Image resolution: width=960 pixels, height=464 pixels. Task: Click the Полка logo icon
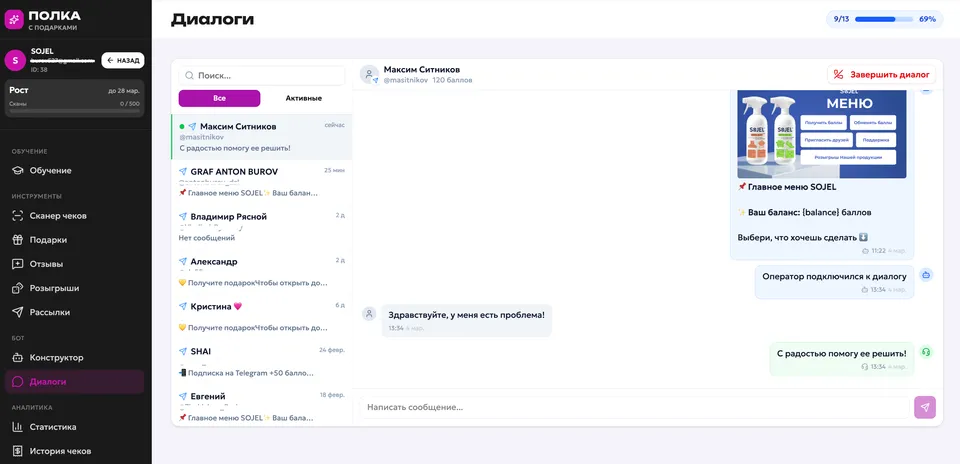pyautogui.click(x=15, y=20)
